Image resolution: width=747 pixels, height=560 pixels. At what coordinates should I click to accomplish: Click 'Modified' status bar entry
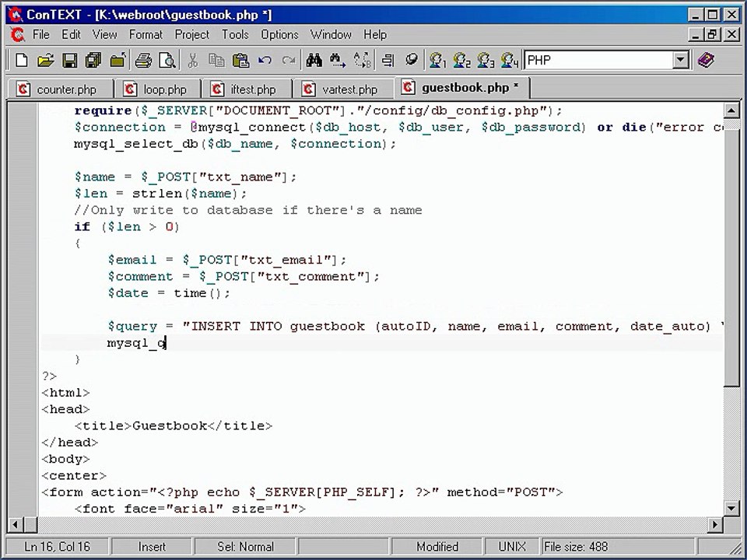[437, 547]
